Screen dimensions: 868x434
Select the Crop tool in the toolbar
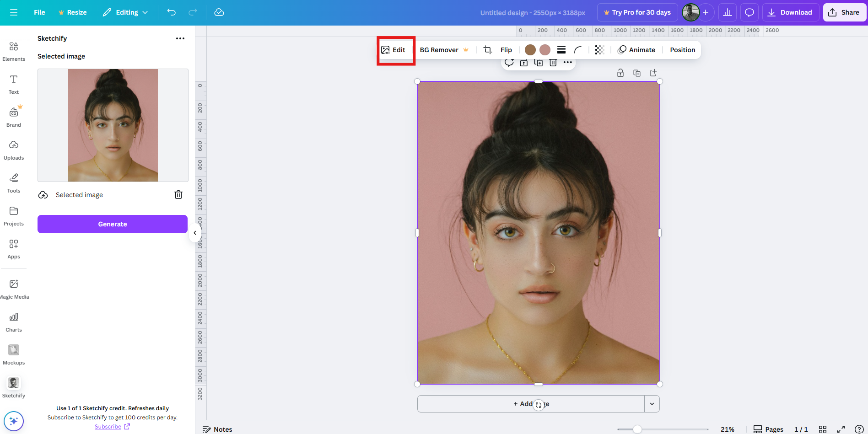pyautogui.click(x=487, y=49)
